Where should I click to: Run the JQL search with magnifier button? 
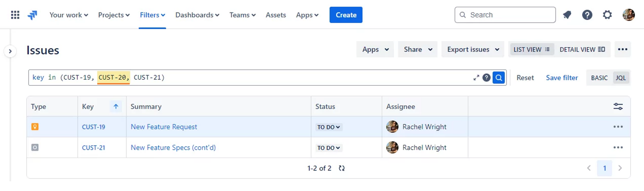(x=499, y=78)
